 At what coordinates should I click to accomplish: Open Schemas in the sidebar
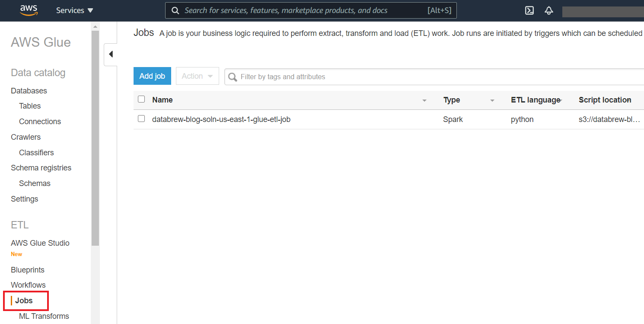coord(35,183)
